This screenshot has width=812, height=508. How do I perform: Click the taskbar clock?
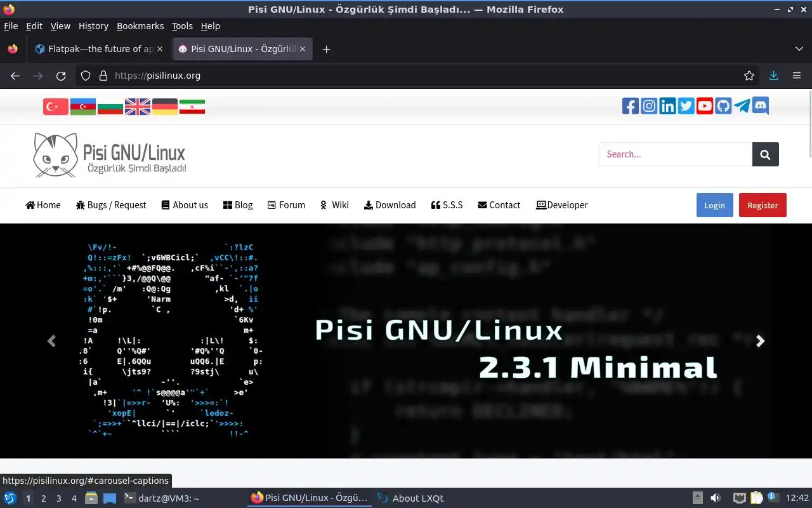[797, 498]
